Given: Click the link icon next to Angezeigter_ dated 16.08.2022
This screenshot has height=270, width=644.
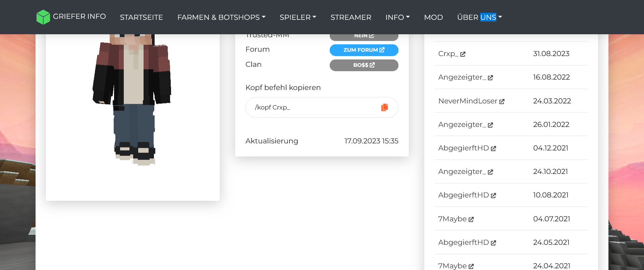Looking at the screenshot, I should (490, 78).
